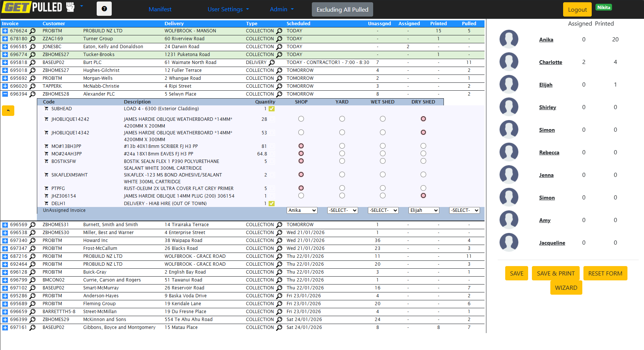Viewport: 644px width, 350px height.
Task: Open the Anika dropdown in SHOP column
Action: [x=302, y=210]
